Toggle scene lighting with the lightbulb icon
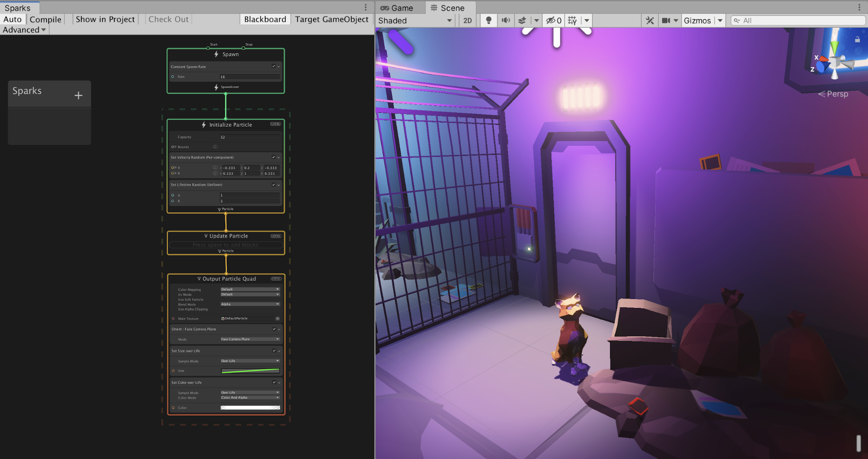868x459 pixels. 488,20
